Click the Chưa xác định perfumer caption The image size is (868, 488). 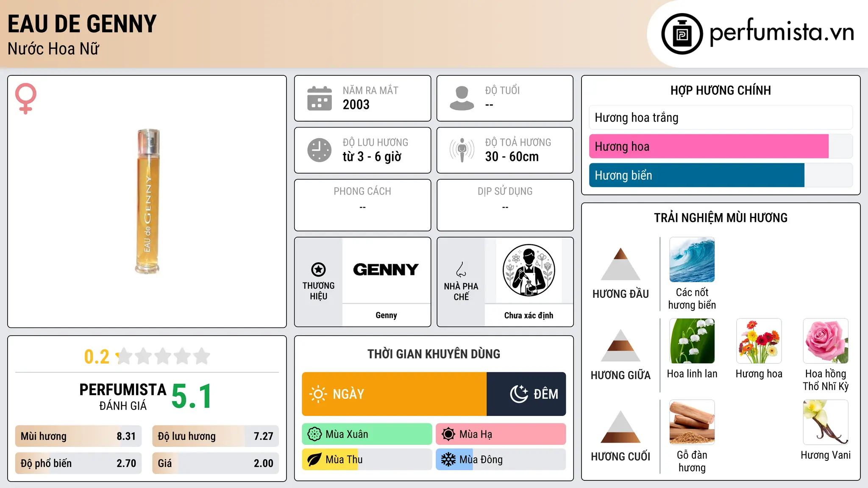[529, 315]
